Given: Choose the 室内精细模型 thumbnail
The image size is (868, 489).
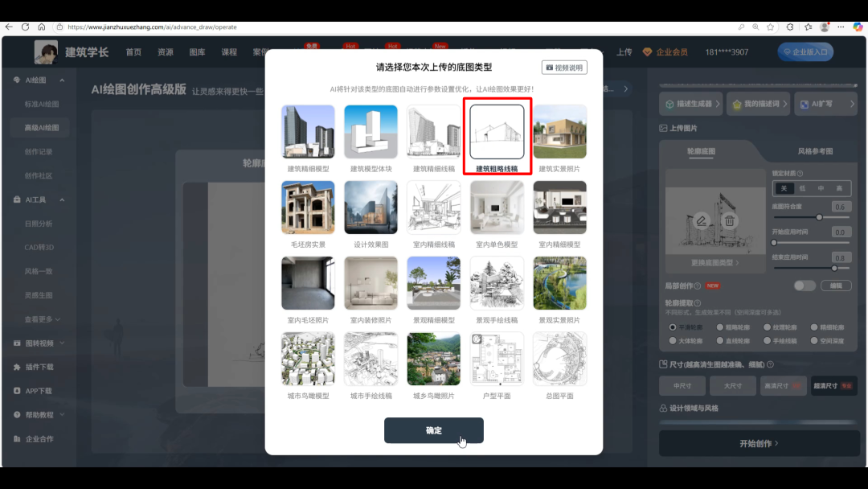Looking at the screenshot, I should tap(559, 208).
